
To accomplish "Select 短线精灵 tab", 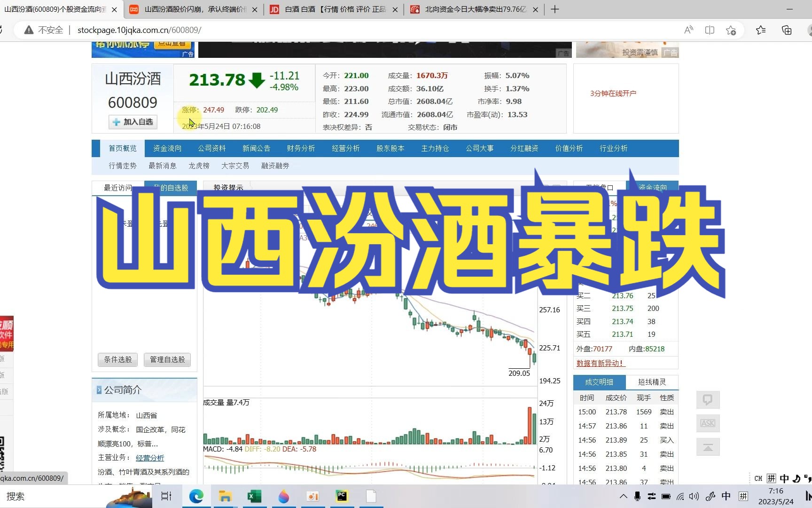I will point(652,382).
